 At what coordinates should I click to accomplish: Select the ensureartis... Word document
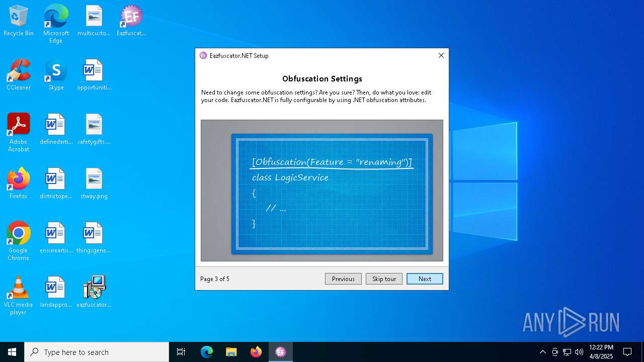tap(56, 238)
